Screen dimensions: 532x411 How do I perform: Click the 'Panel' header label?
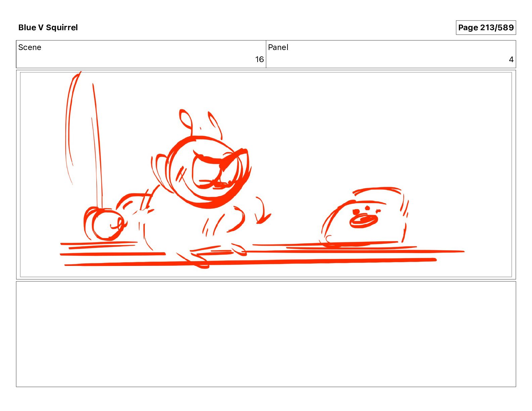[x=278, y=47]
